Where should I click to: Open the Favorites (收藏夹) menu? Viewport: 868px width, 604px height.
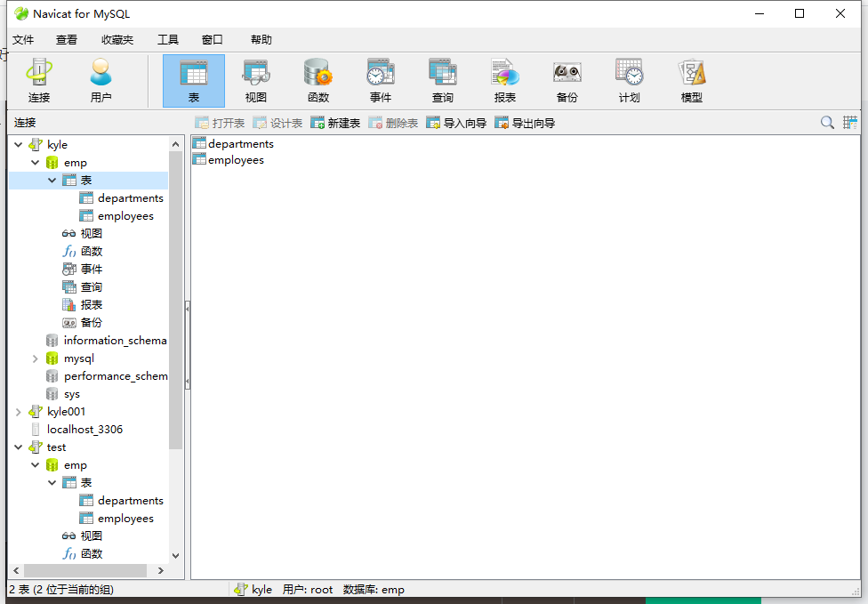click(x=117, y=40)
